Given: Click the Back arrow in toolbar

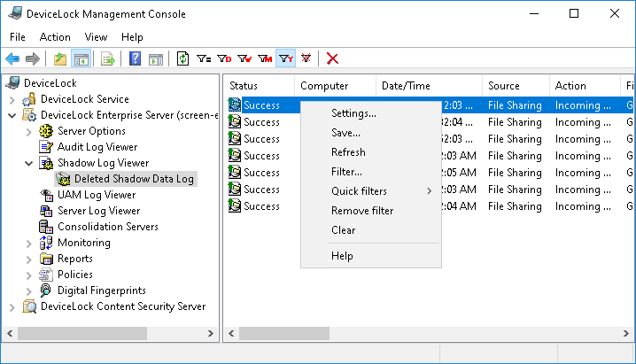Looking at the screenshot, I should [12, 58].
